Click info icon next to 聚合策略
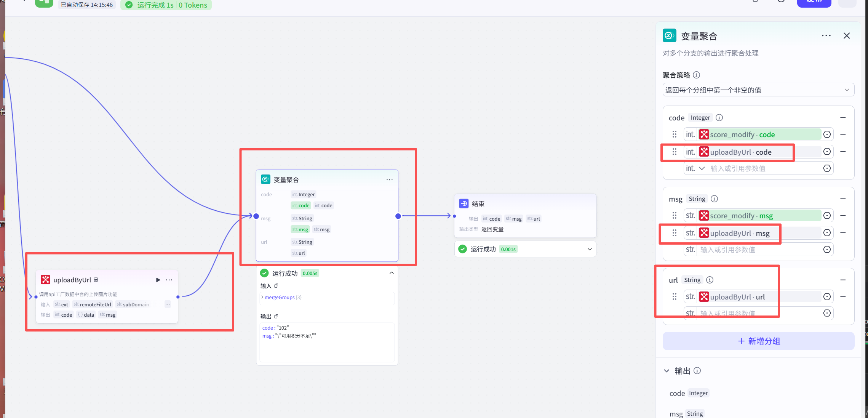 [x=696, y=75]
